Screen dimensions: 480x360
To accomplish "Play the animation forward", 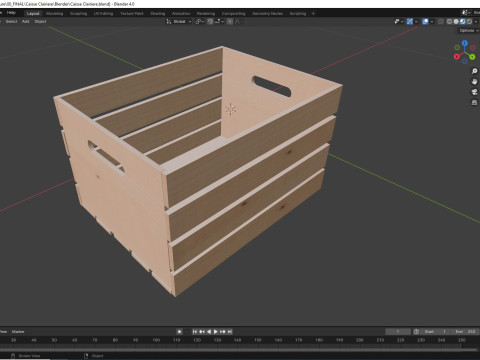I will [x=216, y=332].
